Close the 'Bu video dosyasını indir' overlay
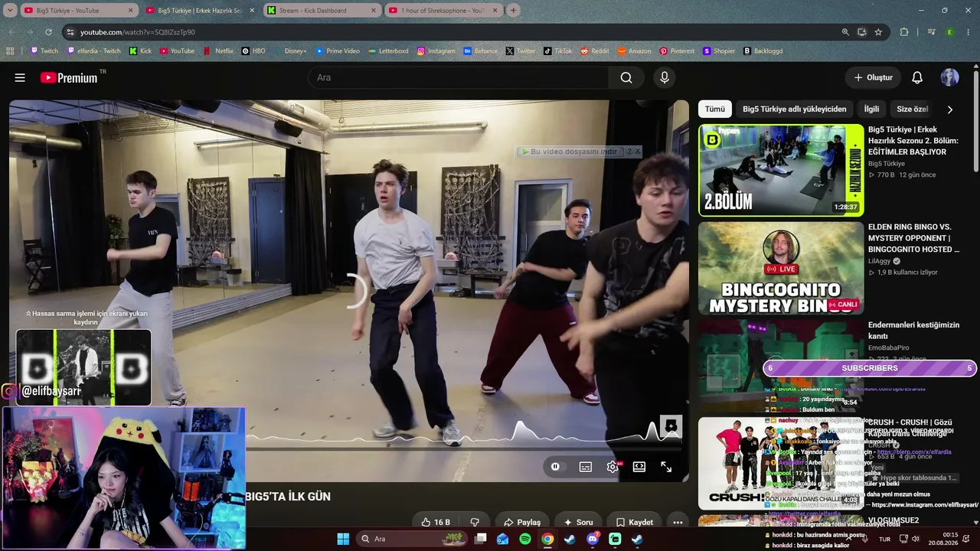Screen dimensions: 980x551 [x=638, y=152]
